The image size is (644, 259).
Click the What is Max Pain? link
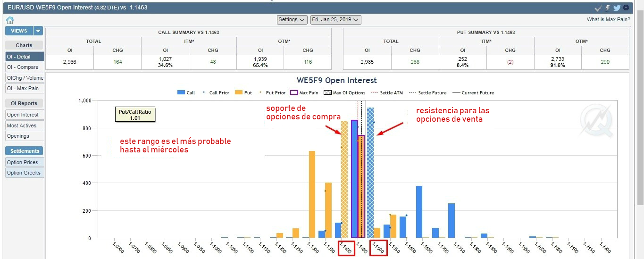[x=608, y=20]
